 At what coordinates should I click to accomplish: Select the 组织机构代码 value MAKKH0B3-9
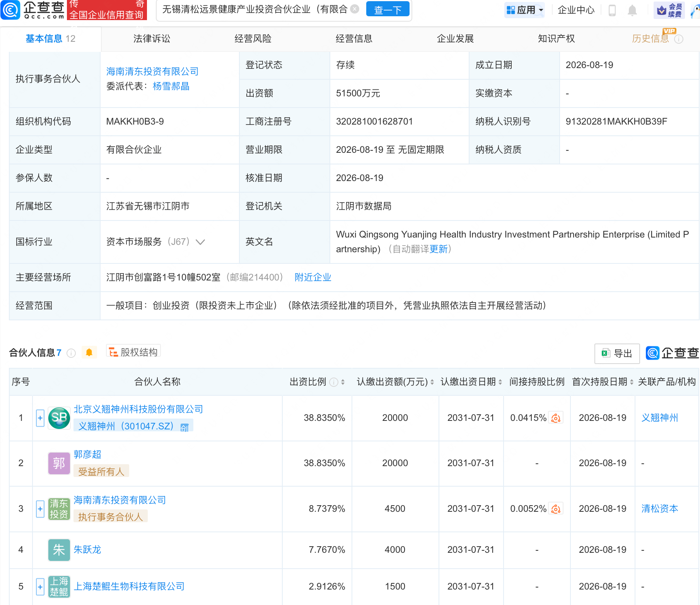pos(135,121)
